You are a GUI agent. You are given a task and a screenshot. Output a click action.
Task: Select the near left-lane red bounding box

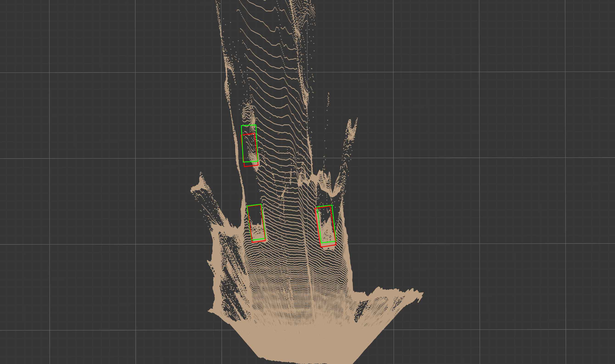point(257,224)
